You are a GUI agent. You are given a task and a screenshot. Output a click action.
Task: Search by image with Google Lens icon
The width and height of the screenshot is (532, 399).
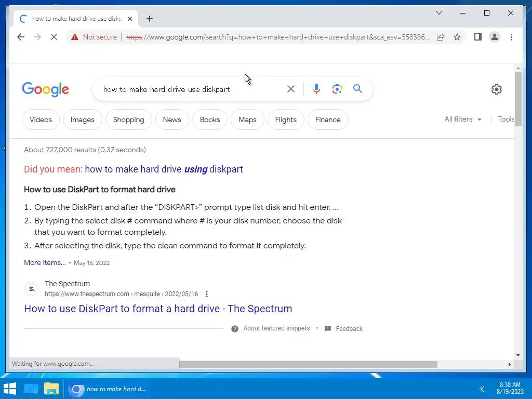[337, 89]
